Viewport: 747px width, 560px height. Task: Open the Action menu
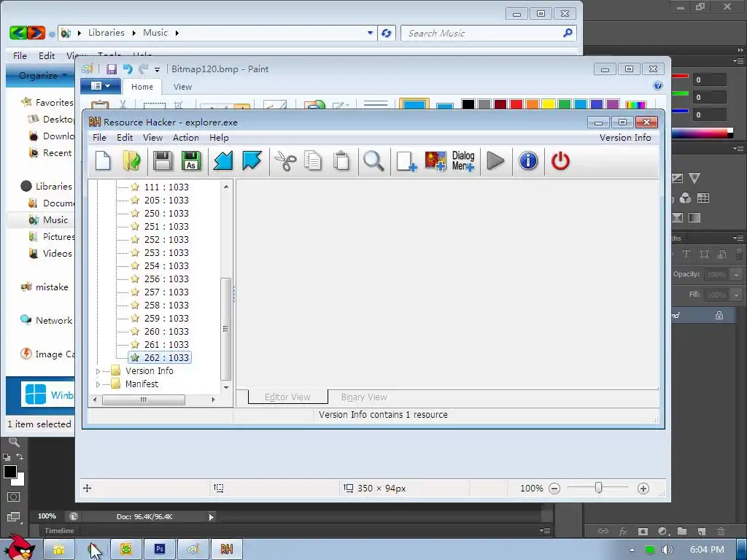coord(186,138)
